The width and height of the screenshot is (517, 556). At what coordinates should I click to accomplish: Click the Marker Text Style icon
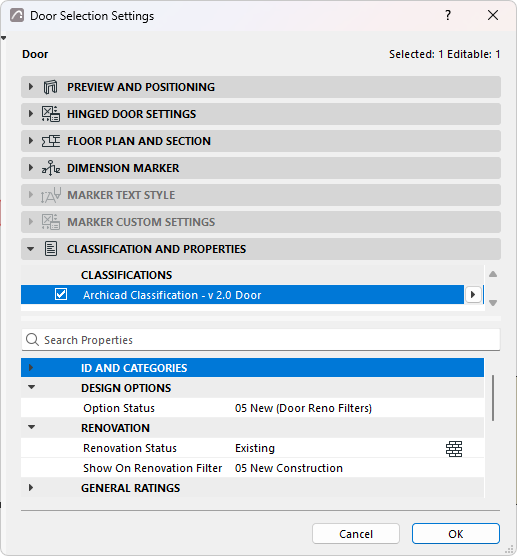50,195
